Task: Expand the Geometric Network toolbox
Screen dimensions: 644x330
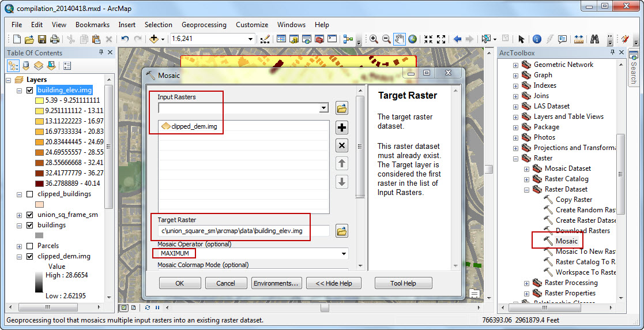Action: coord(515,65)
